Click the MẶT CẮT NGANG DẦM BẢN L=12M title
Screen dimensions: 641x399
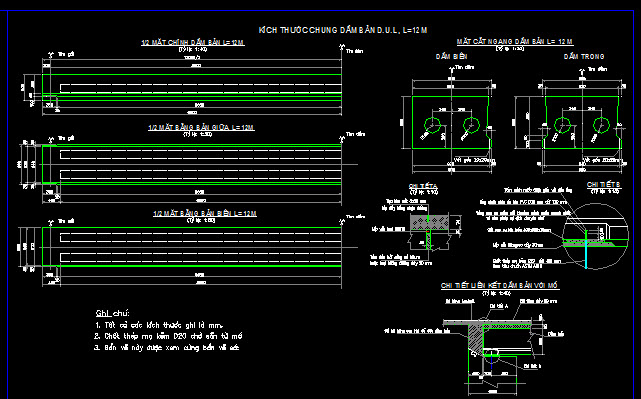point(515,41)
